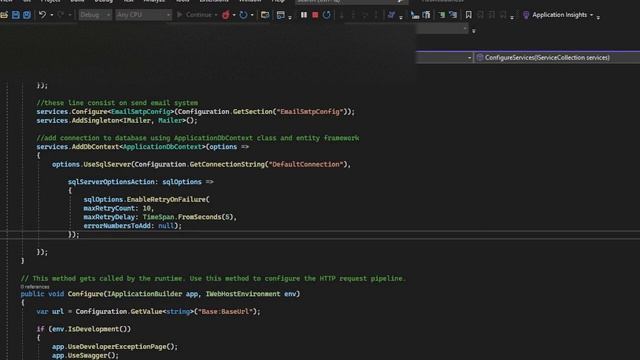Image resolution: width=640 pixels, height=360 pixels.
Task: Click TimeSpan.FromSeconds(5) in the code
Action: [188, 217]
